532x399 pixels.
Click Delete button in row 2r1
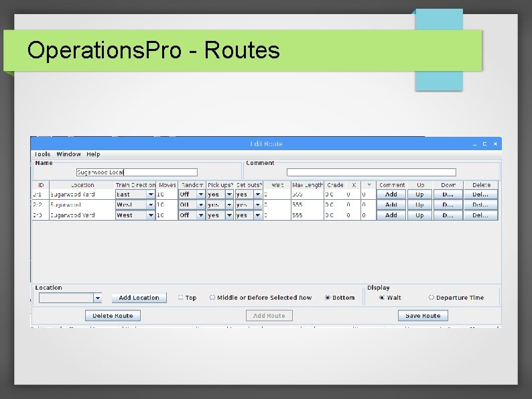click(x=480, y=194)
